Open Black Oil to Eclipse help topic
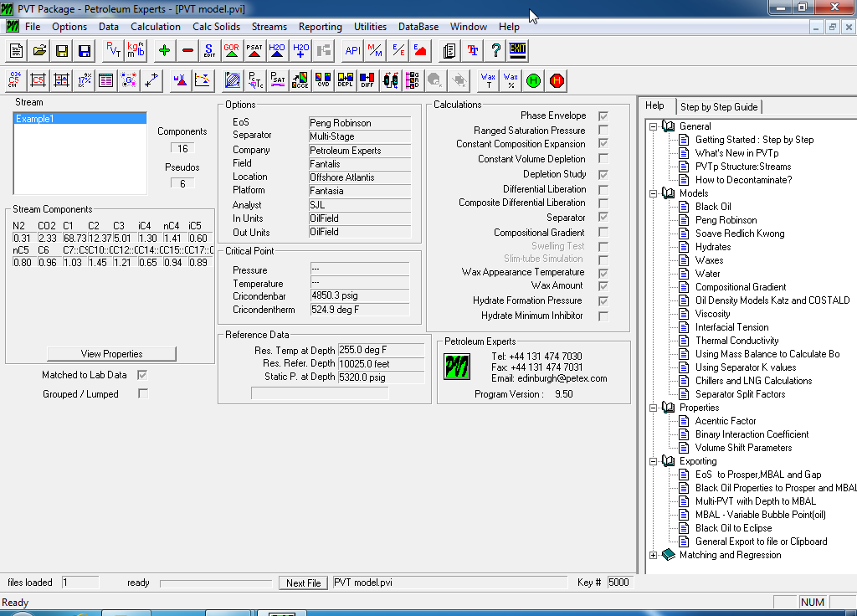The height and width of the screenshot is (616, 857). (733, 529)
